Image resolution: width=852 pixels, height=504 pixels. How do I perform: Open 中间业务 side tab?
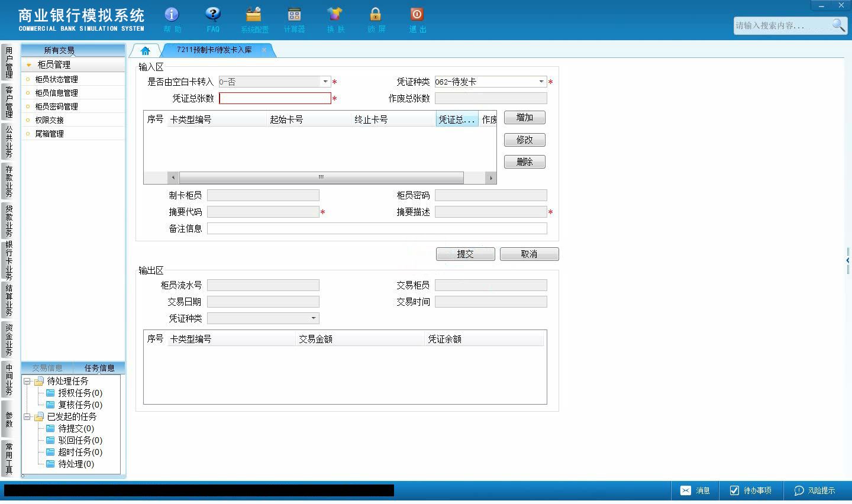9,379
